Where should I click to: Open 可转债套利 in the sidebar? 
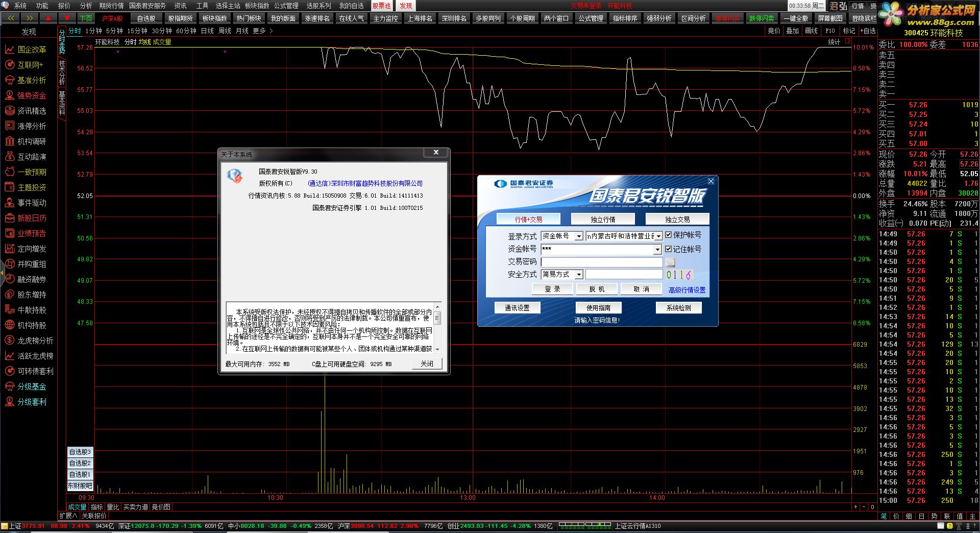29,371
